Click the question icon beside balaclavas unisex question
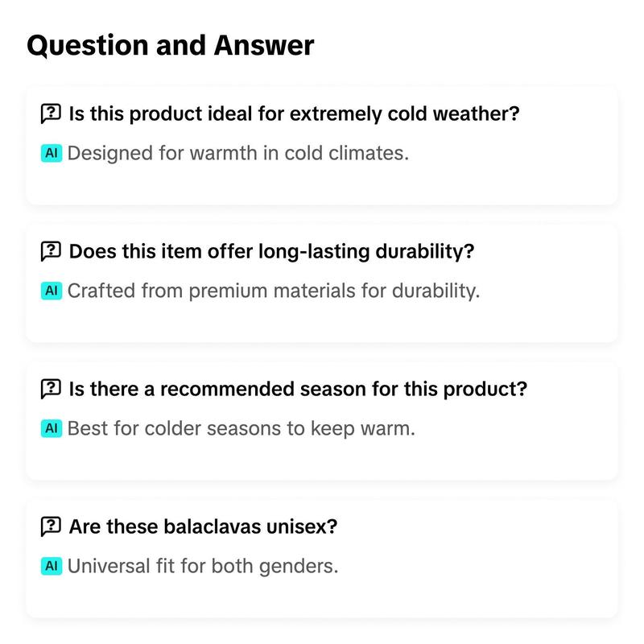This screenshot has width=644, height=644. (51, 526)
